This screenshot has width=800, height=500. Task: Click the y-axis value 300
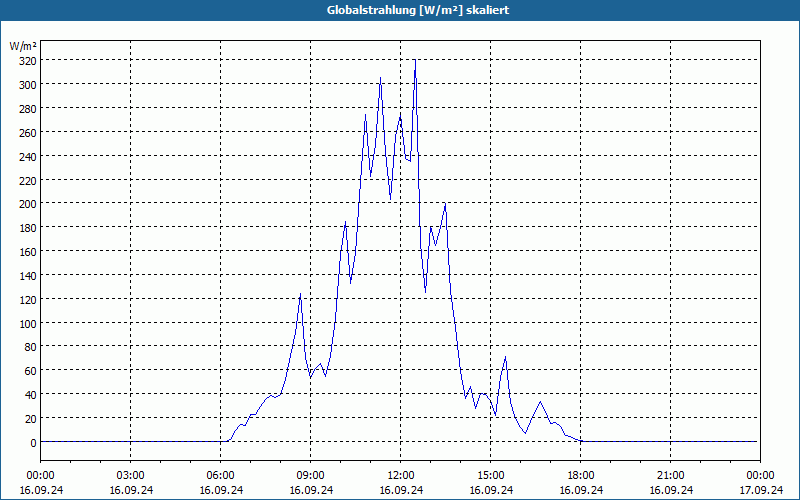coord(28,85)
